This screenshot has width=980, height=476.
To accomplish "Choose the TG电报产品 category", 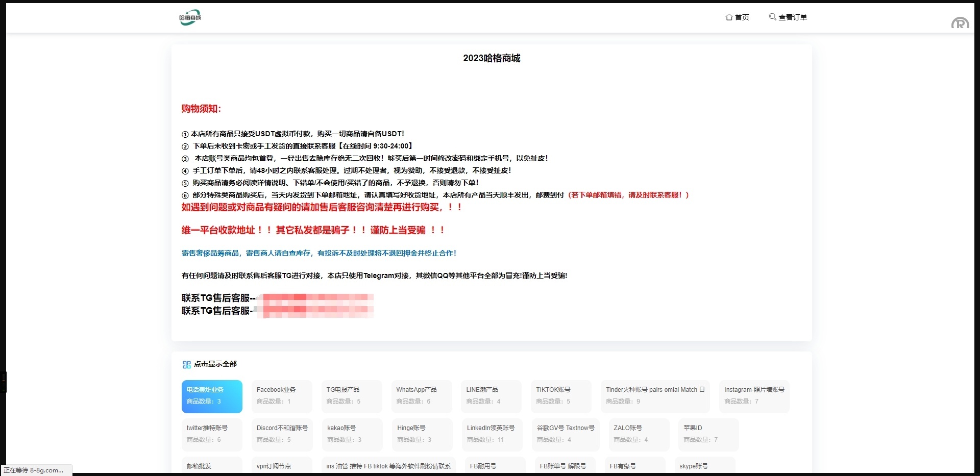I will tap(351, 396).
